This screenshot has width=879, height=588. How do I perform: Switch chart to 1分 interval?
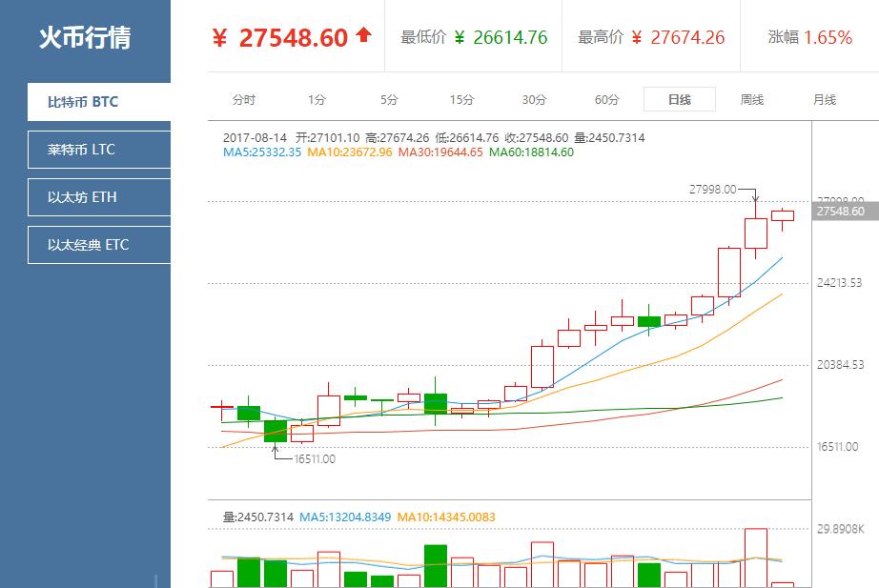coord(317,100)
